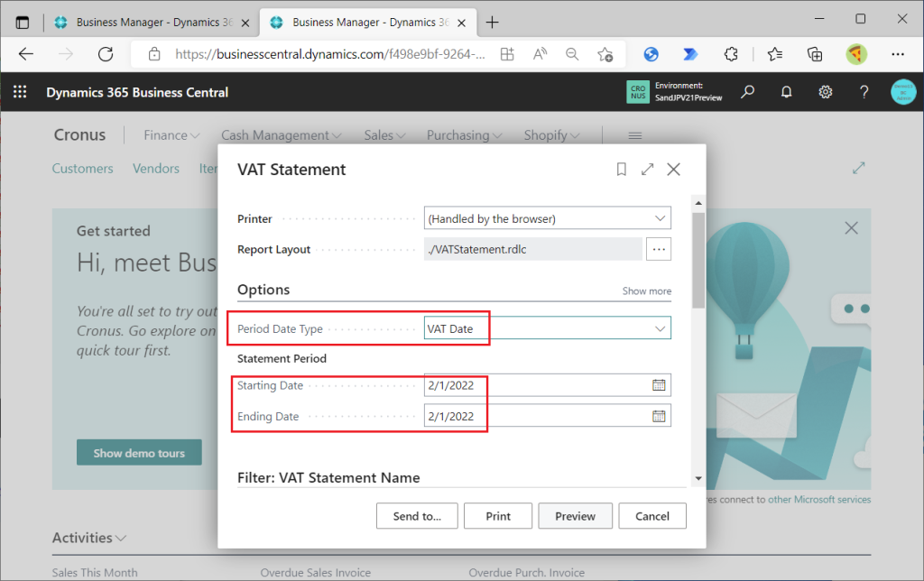
Task: Expand the Purchasing menu
Action: 465,135
